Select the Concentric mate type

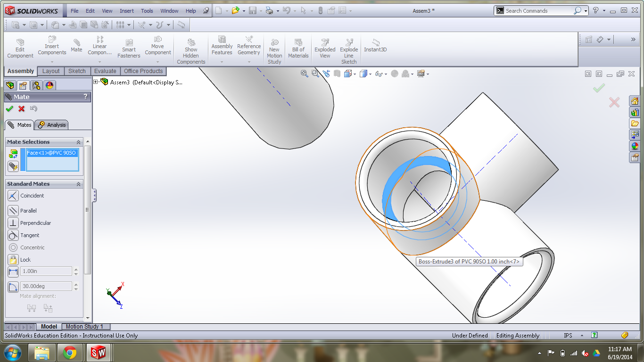pos(26,247)
